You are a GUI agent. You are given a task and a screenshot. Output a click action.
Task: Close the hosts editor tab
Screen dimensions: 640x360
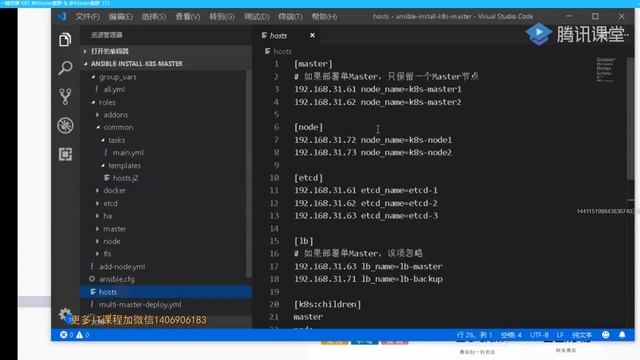tap(312, 36)
